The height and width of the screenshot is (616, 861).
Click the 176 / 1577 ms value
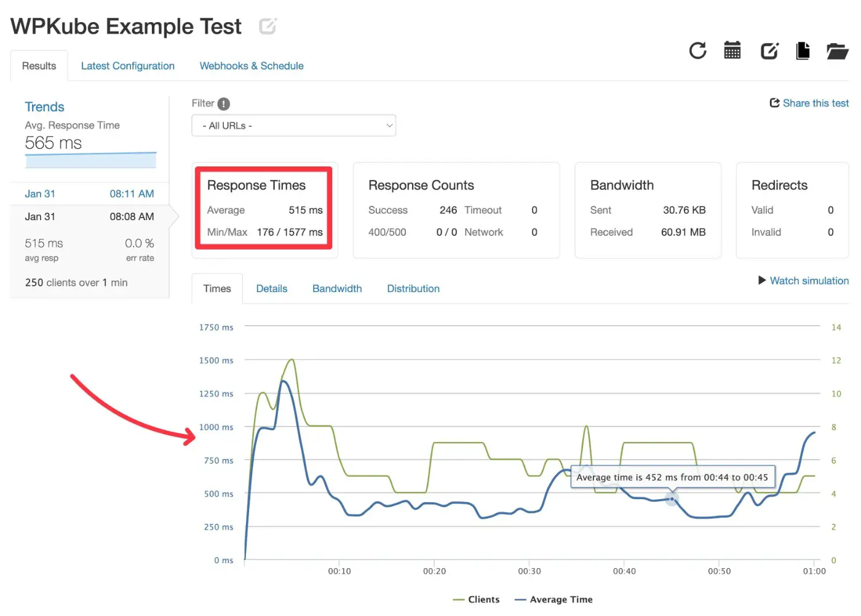[290, 232]
